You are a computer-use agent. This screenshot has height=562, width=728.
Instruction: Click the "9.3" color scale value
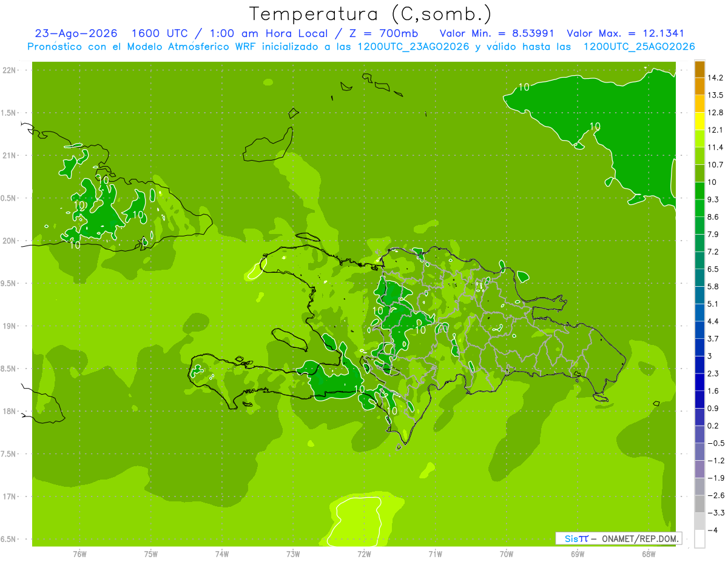coord(713,199)
